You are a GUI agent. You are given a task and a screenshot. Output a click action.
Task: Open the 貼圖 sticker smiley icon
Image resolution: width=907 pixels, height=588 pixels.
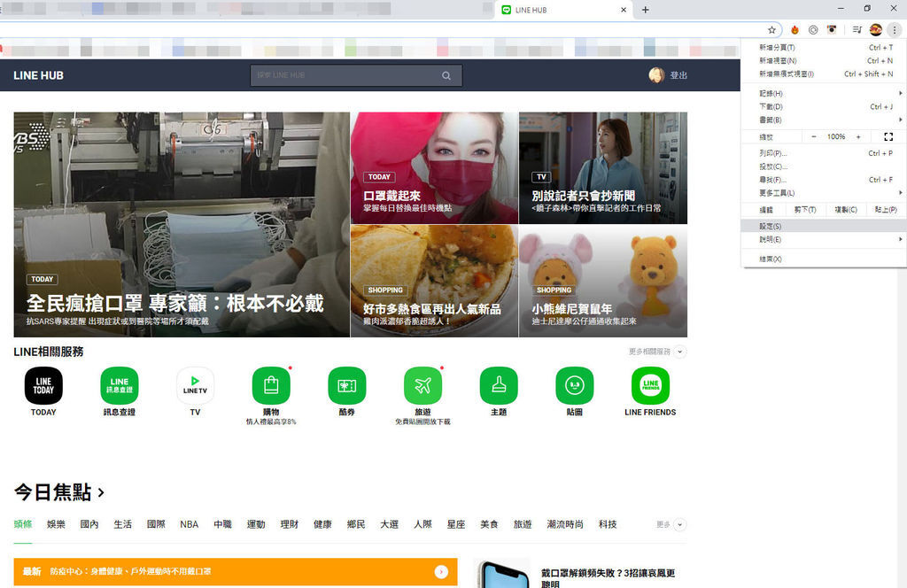[574, 385]
